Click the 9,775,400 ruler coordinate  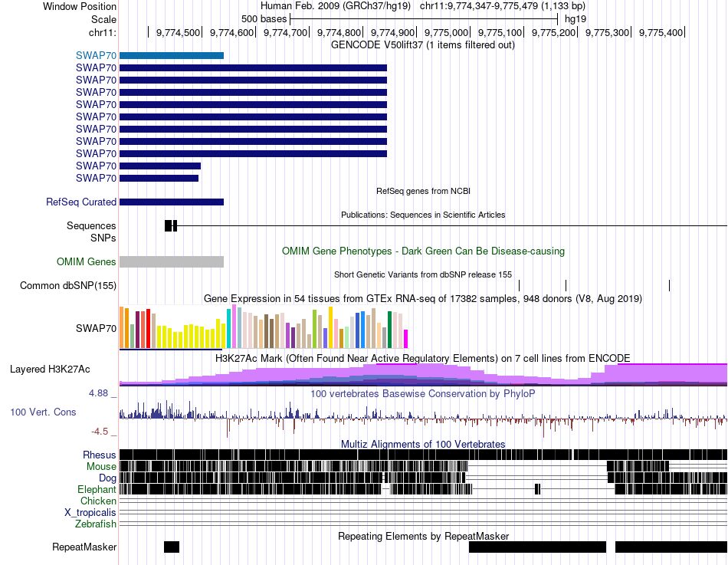(661, 32)
